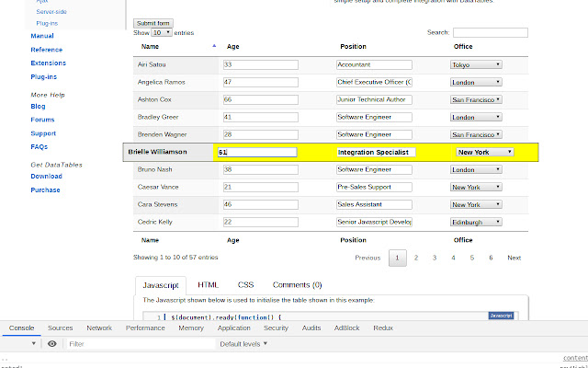Go to the Next page of results

tap(514, 258)
